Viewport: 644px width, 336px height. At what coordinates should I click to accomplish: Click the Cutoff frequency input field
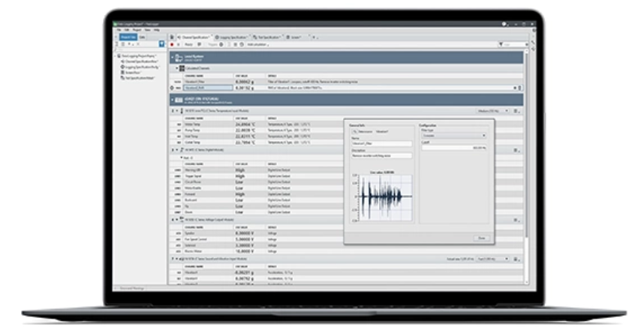(x=453, y=148)
